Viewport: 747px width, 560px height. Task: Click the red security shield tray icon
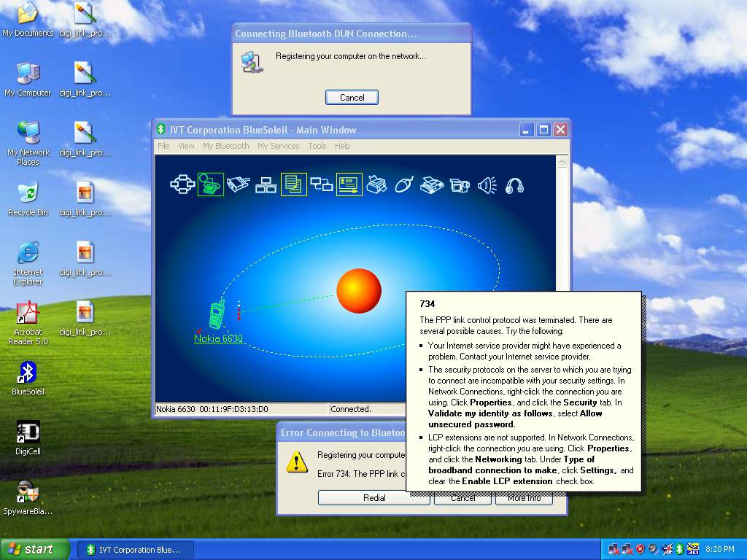point(640,550)
